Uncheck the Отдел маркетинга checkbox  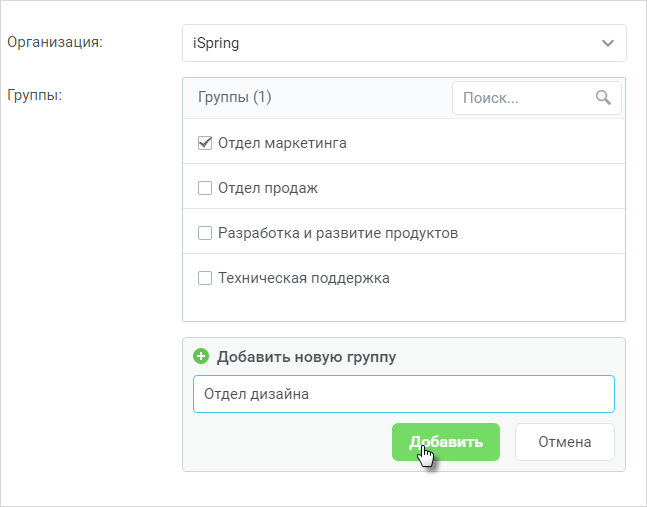click(x=205, y=143)
